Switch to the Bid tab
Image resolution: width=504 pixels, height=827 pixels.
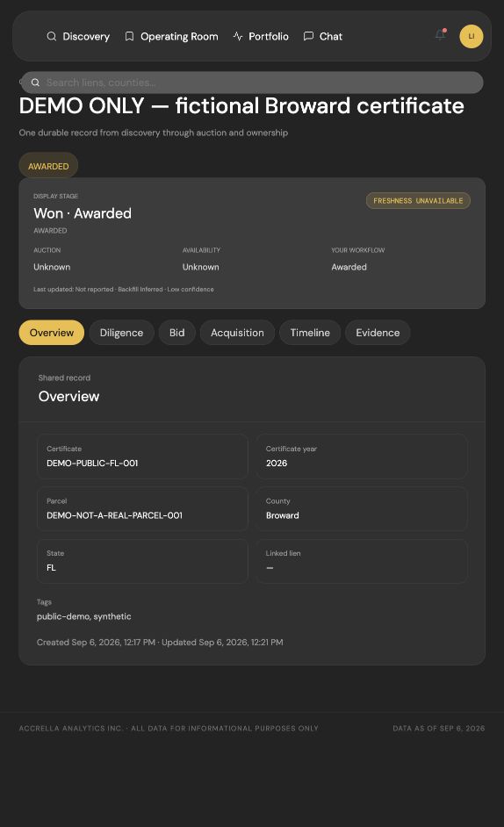[x=176, y=333]
